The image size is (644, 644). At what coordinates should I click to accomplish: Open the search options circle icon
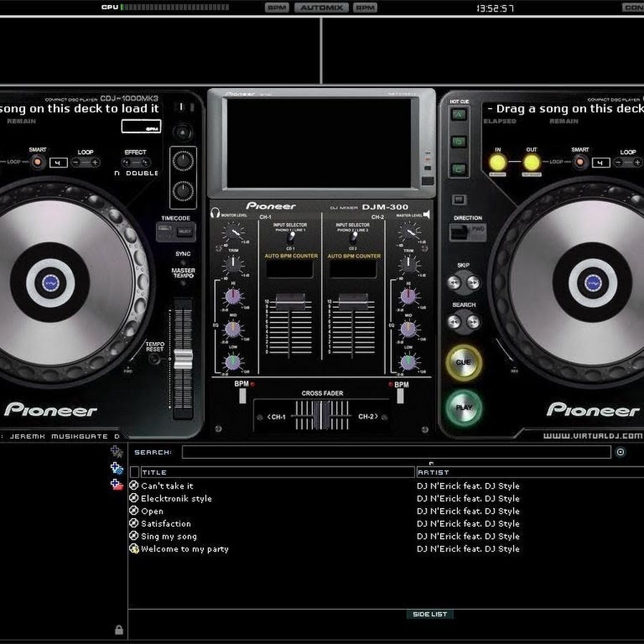(x=620, y=452)
